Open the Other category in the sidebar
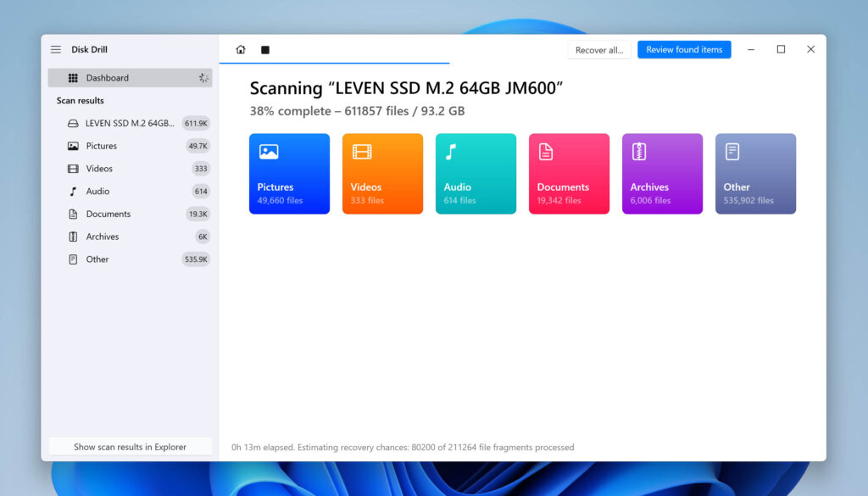Image resolution: width=868 pixels, height=496 pixels. [x=97, y=259]
